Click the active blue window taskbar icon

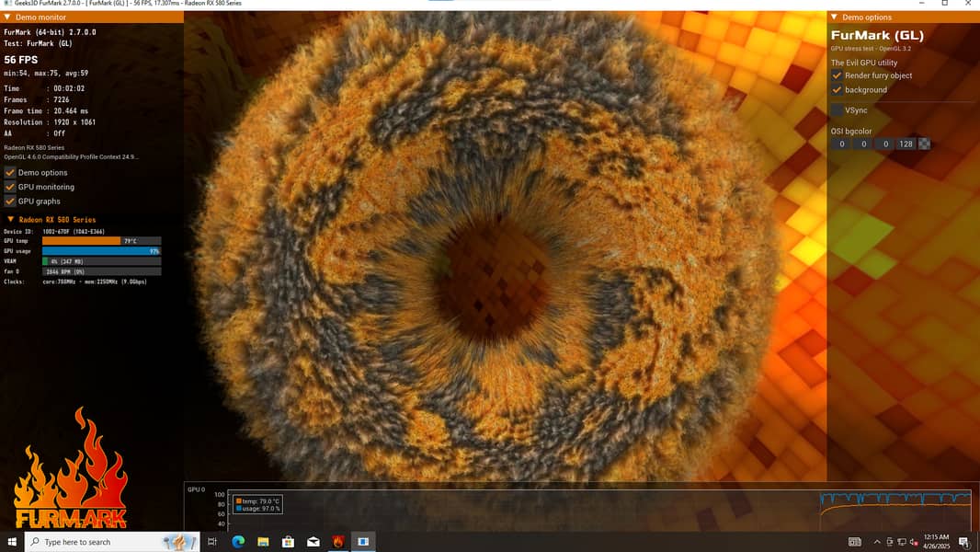click(x=363, y=541)
